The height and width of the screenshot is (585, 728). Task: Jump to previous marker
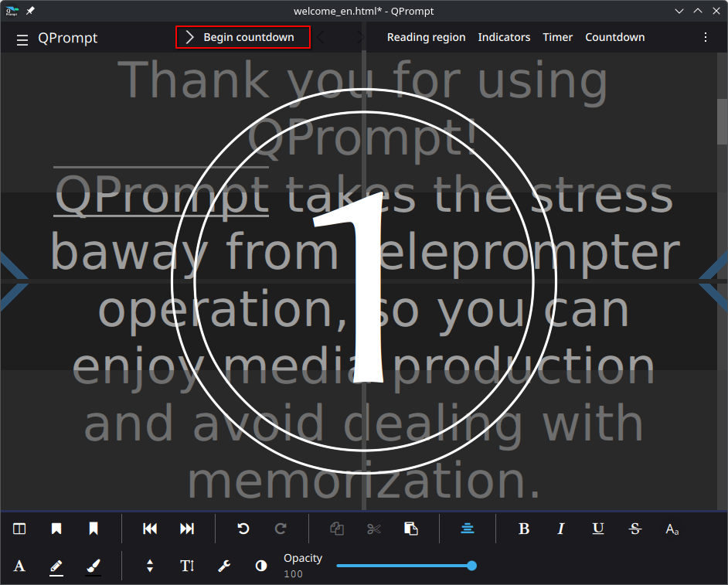[x=150, y=529]
